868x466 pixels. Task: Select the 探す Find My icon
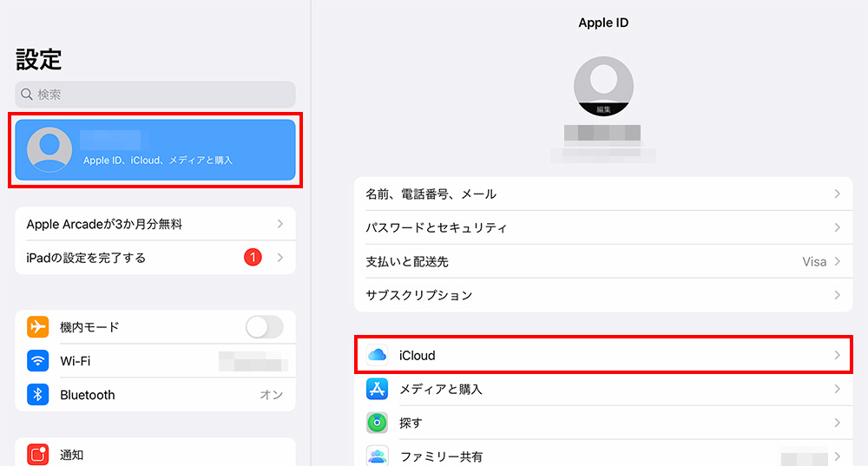click(377, 423)
